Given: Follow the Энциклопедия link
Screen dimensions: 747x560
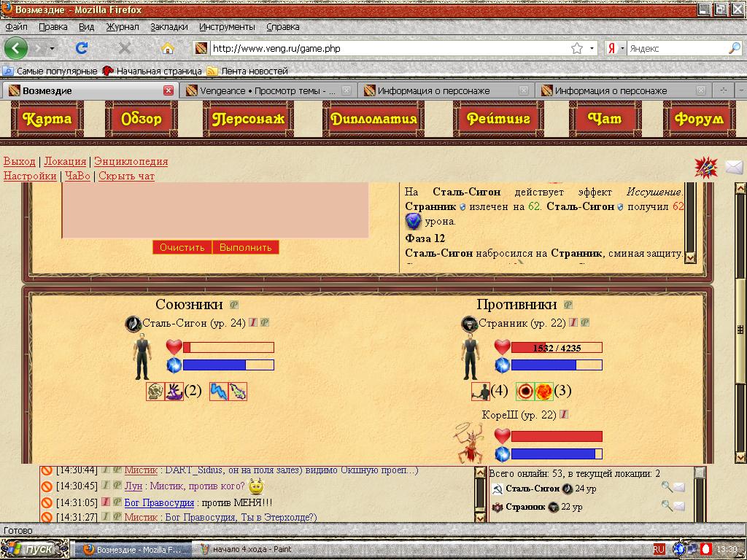Looking at the screenshot, I should pyautogui.click(x=131, y=161).
